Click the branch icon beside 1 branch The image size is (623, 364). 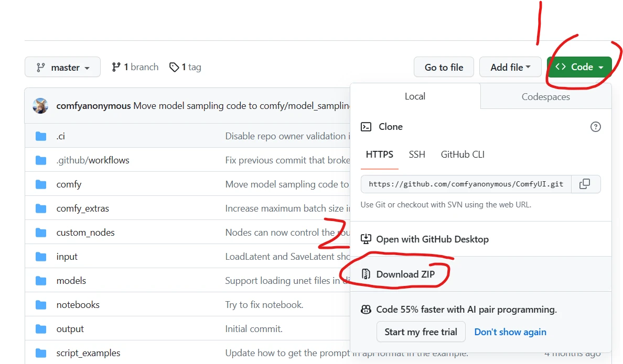(116, 67)
